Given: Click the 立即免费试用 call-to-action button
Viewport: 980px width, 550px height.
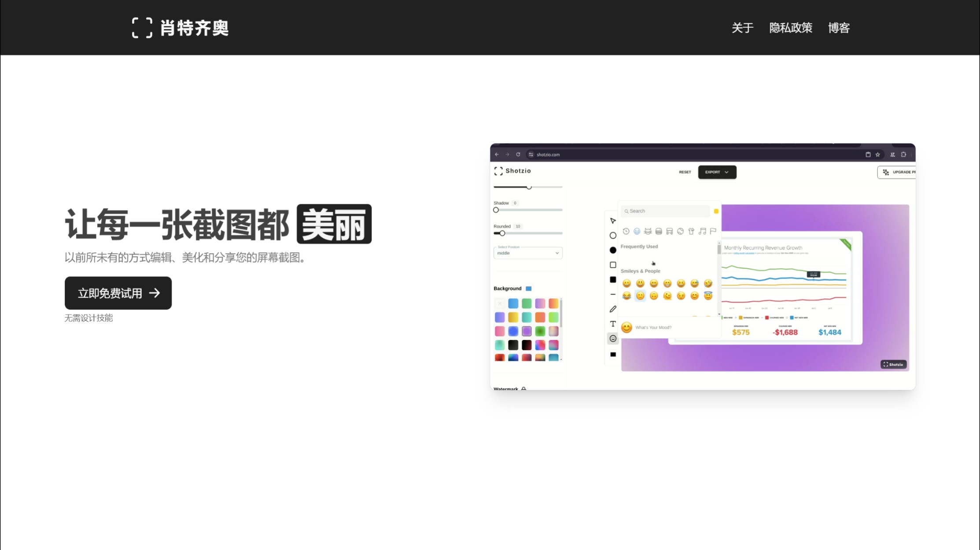Looking at the screenshot, I should point(118,293).
